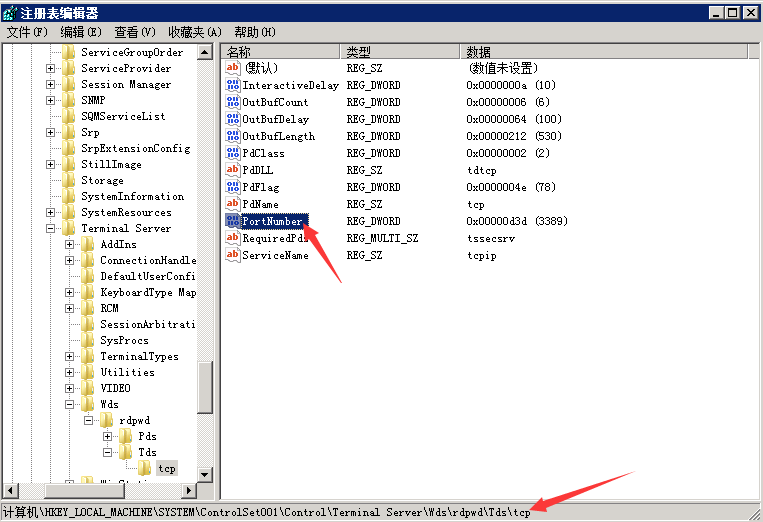Click the tcp folder icon in tree

(145, 468)
